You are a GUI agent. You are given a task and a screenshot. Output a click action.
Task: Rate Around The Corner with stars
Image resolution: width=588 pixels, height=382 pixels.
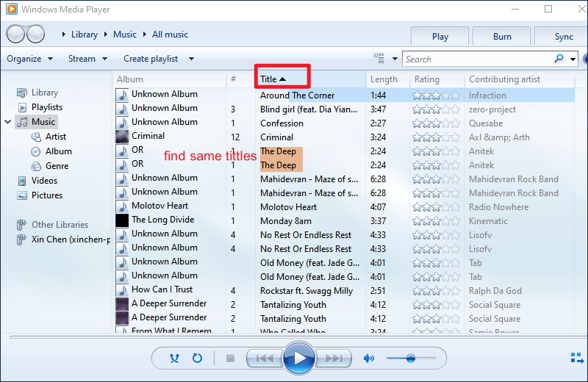436,95
